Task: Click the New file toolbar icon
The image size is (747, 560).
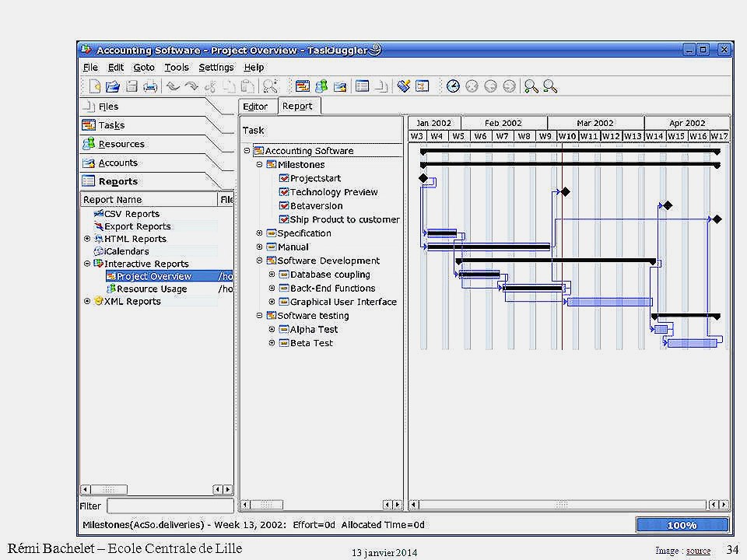Action: (x=95, y=86)
